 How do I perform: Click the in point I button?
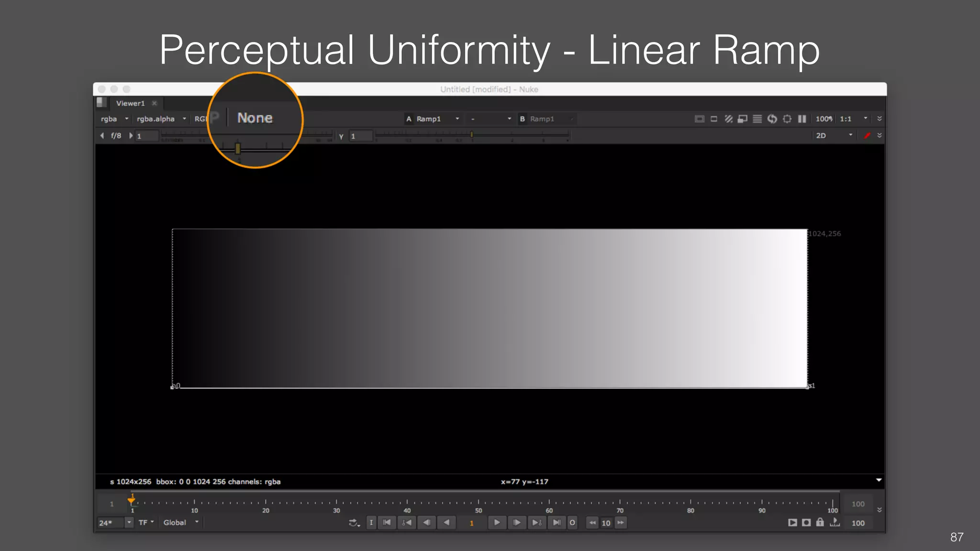tap(371, 523)
